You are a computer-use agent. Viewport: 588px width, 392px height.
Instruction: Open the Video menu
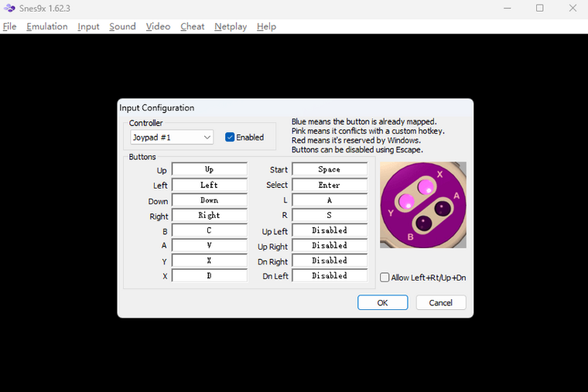coord(158,26)
